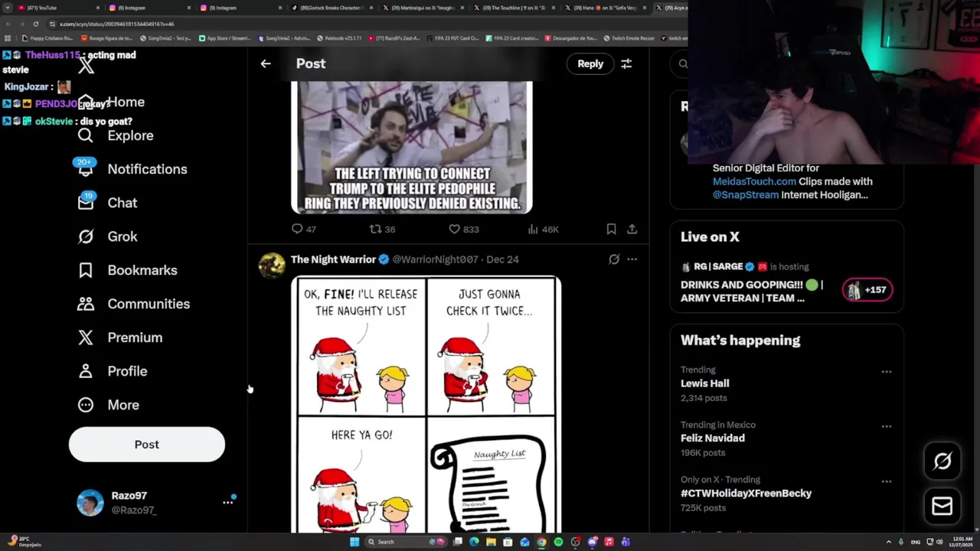Open the Night Warrior post more options menu
The image size is (980, 551).
[632, 259]
